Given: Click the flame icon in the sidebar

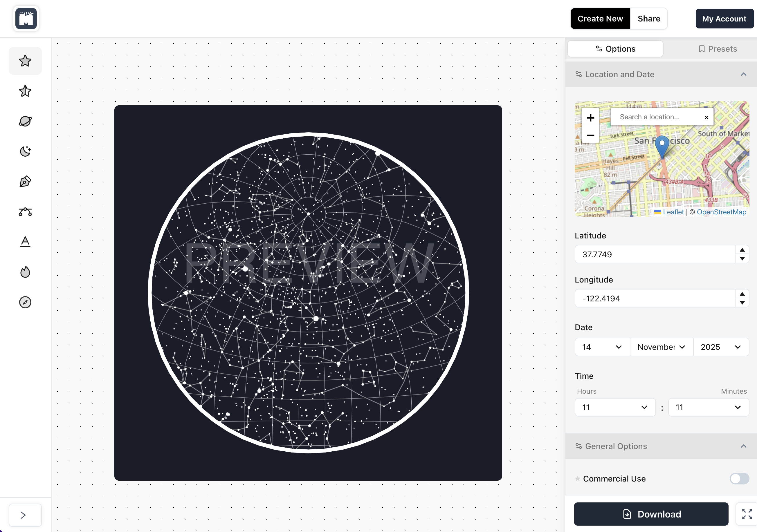Looking at the screenshot, I should pos(25,272).
